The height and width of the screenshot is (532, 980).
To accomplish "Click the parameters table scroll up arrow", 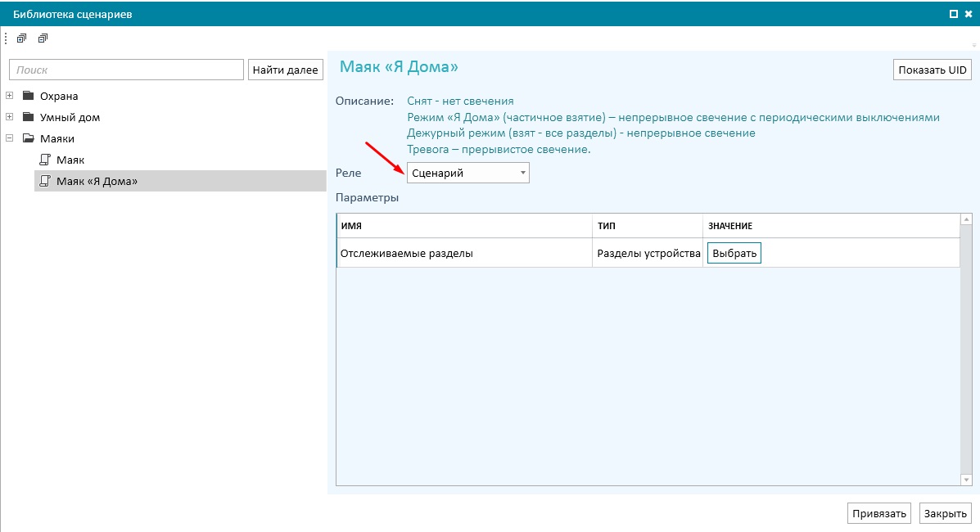I will tap(966, 219).
